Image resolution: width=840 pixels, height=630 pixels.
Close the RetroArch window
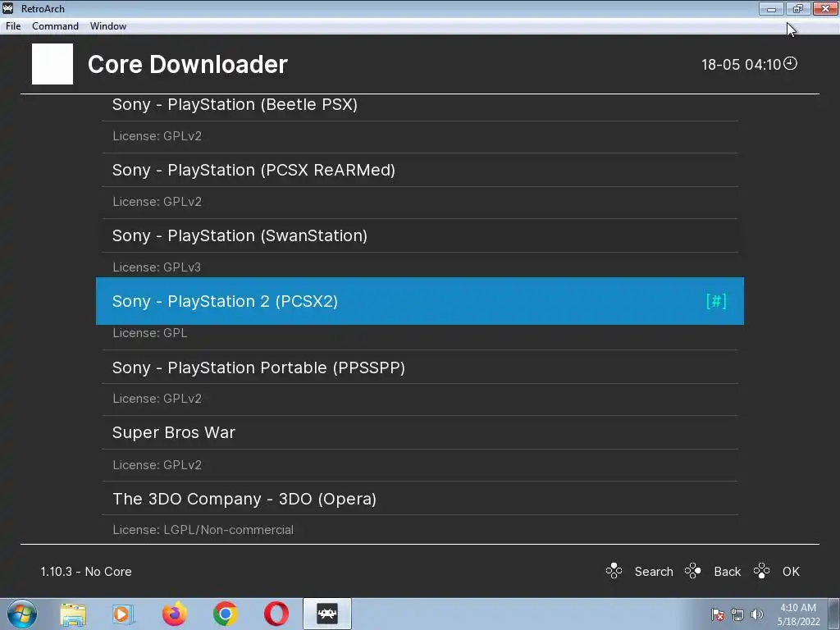[825, 8]
